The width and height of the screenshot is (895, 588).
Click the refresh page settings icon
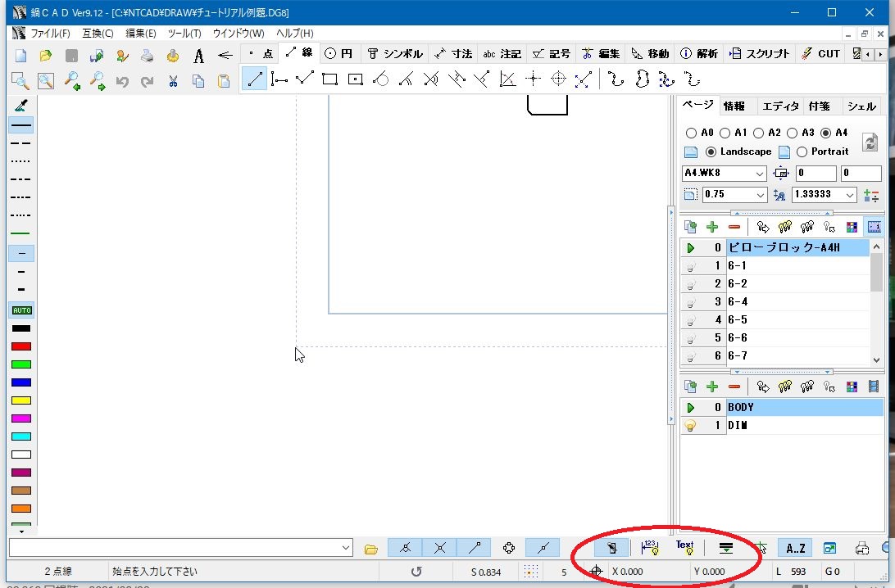click(870, 142)
